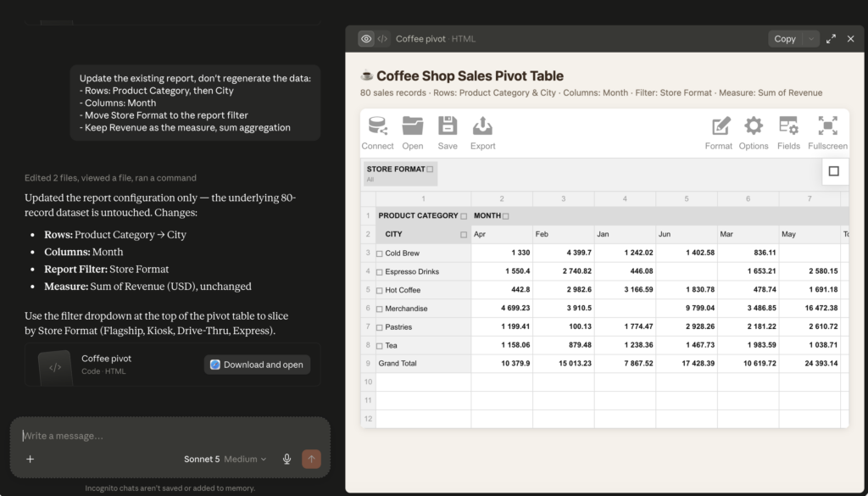Expand the Espresso Drinks row
This screenshot has height=496, width=868.
pos(380,272)
